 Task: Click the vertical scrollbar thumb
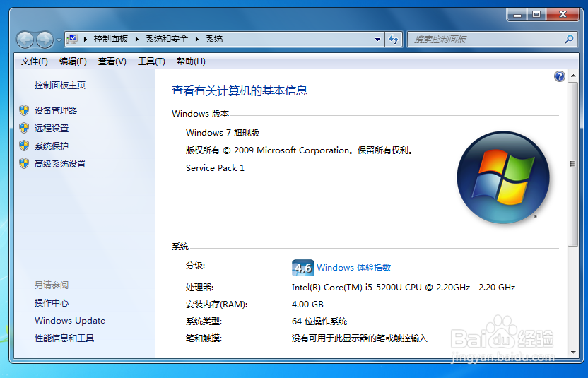click(573, 164)
